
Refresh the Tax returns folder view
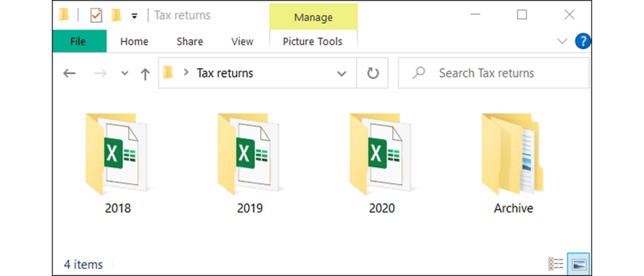coord(373,74)
